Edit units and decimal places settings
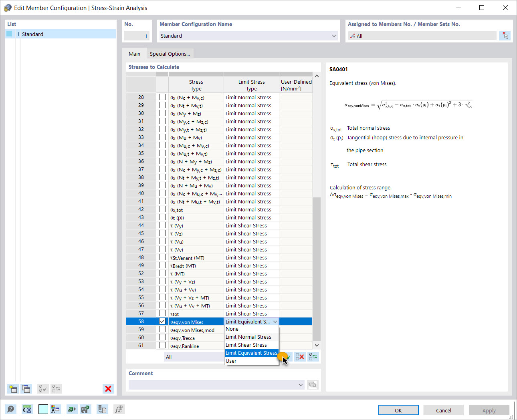 click(x=27, y=409)
